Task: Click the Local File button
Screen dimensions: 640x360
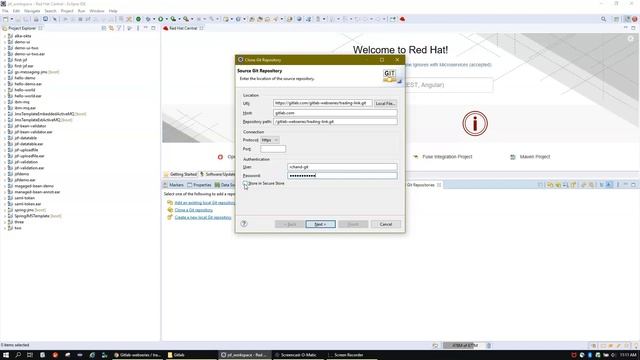Action: click(x=385, y=103)
